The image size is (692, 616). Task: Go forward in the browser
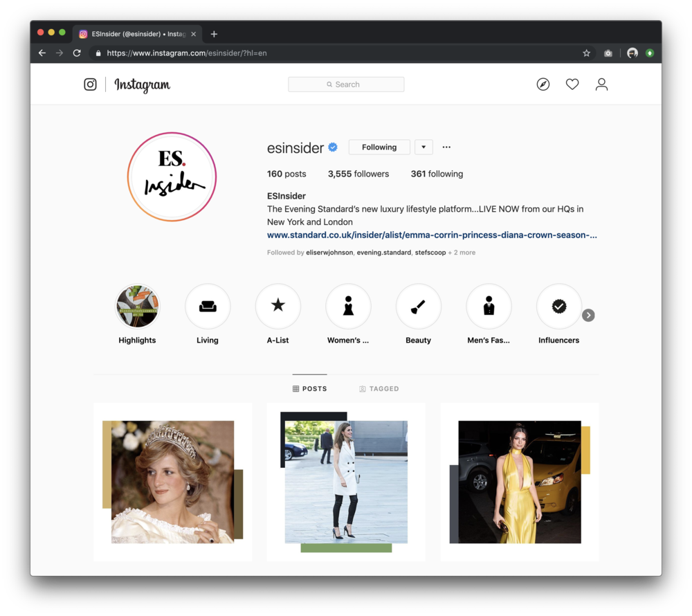[60, 53]
